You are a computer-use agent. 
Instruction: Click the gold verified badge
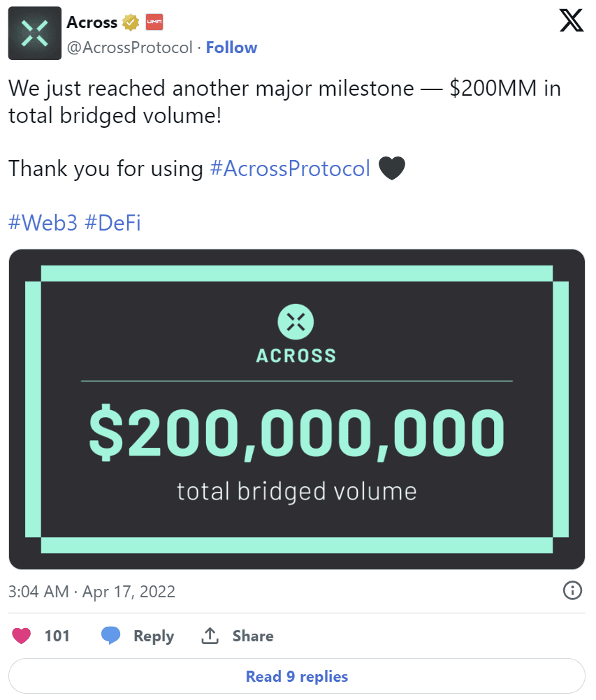coord(131,22)
